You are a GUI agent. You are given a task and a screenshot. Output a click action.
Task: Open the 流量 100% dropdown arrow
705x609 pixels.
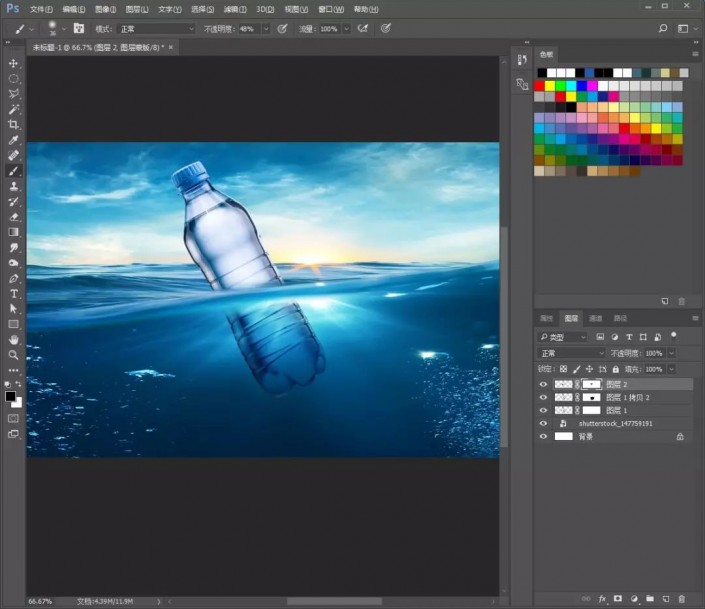pyautogui.click(x=347, y=29)
